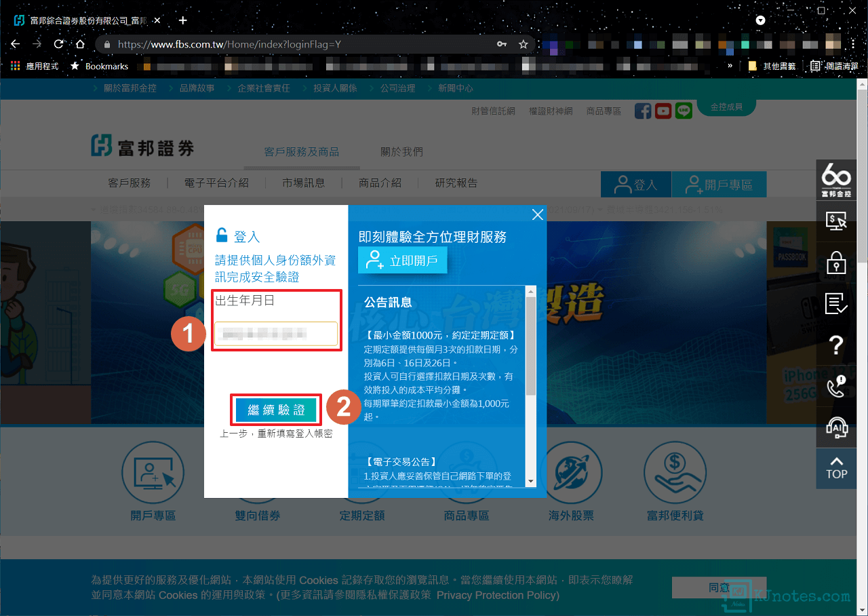The width and height of the screenshot is (868, 616).
Task: Open Fubon LINE icon
Action: click(x=684, y=111)
